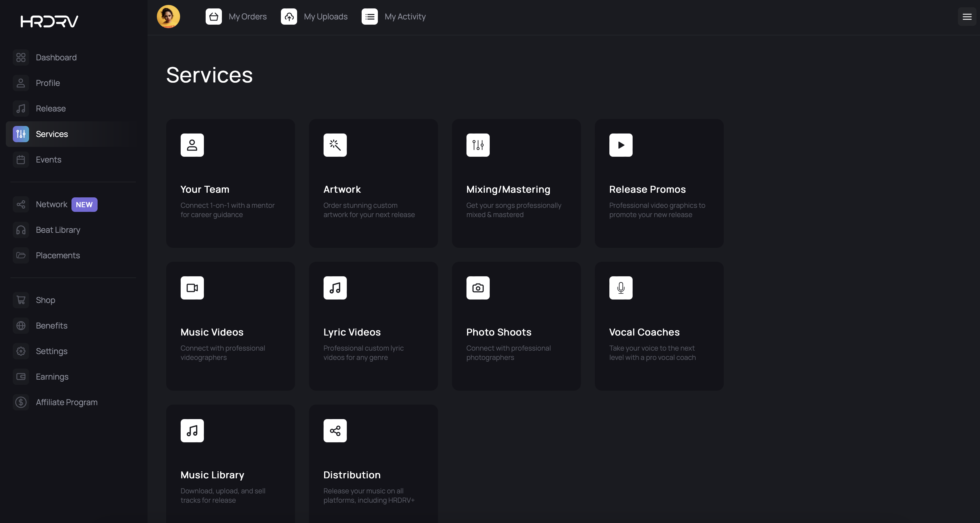Go to Dashboard in sidebar
The width and height of the screenshot is (980, 523).
pyautogui.click(x=56, y=57)
